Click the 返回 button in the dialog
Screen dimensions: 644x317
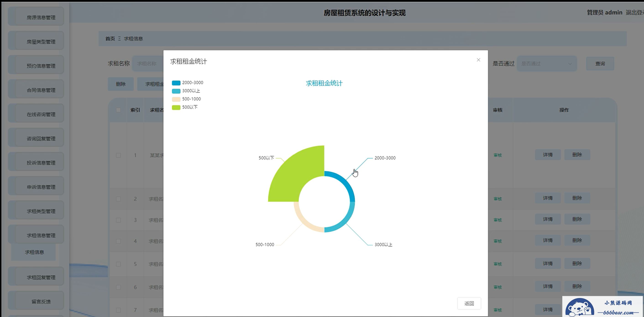(469, 303)
